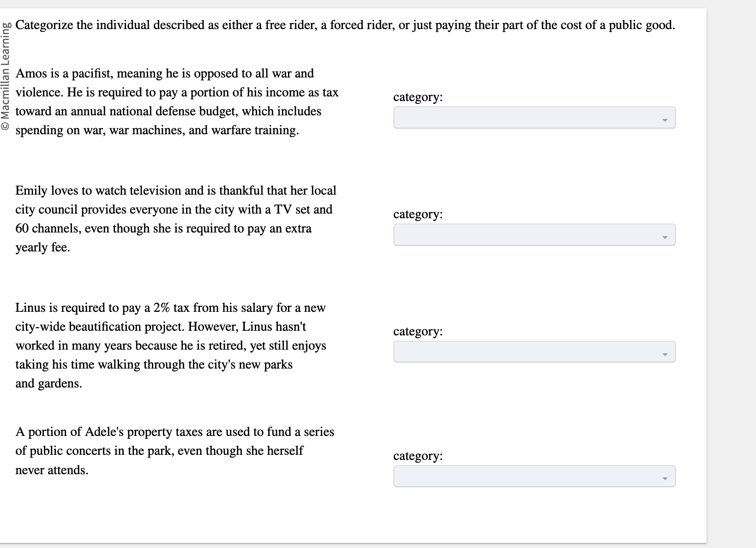Open the category dropdown for the Amos question

(533, 118)
